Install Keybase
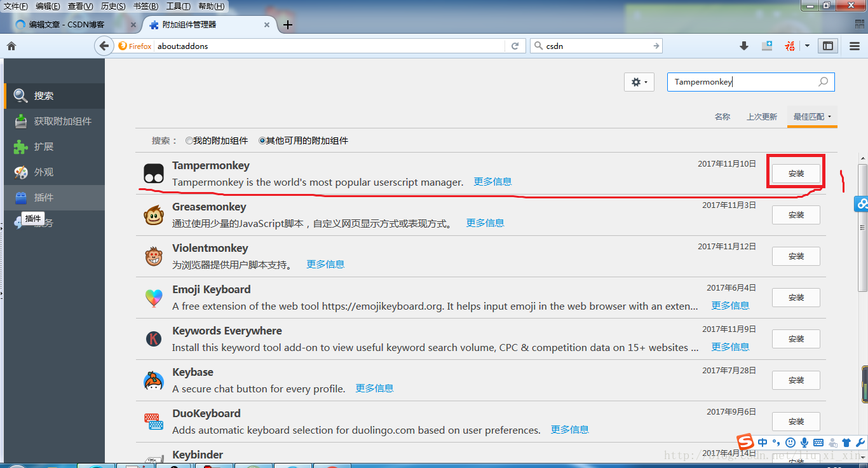This screenshot has width=868, height=468. [796, 380]
